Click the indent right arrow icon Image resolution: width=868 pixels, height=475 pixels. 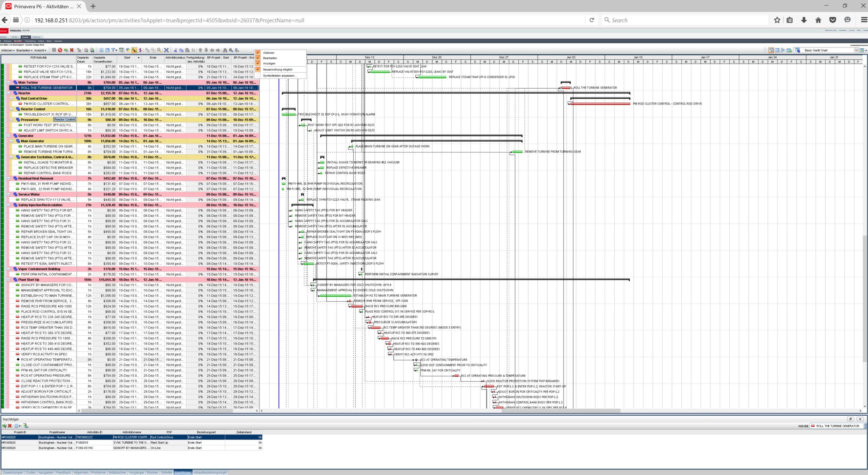coord(218,50)
